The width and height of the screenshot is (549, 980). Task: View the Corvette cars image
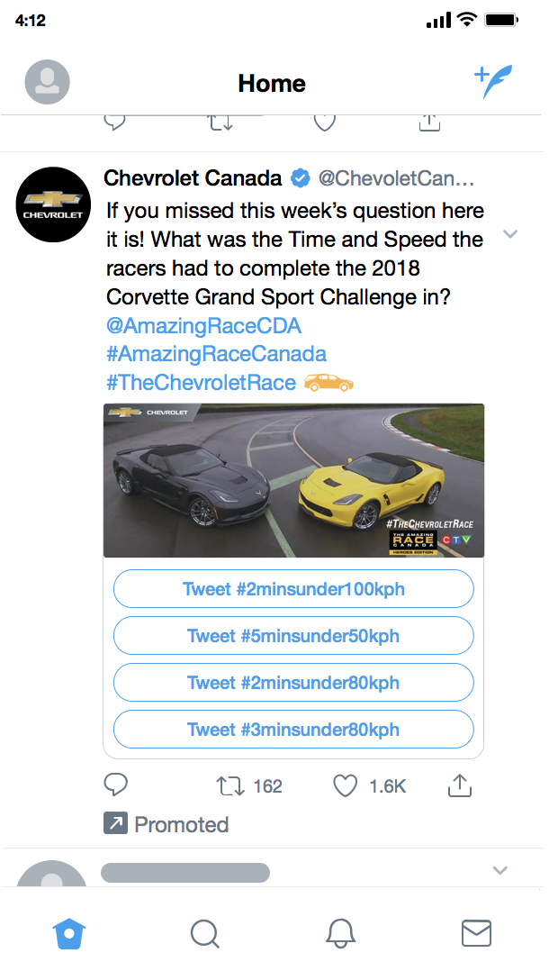coord(293,480)
